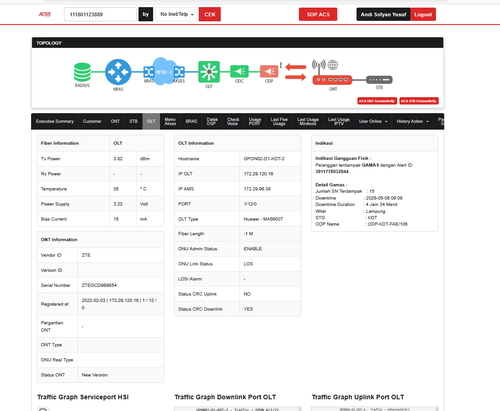Viewport: 500px width, 411px height.
Task: Click the black 'by' label button
Action: pyautogui.click(x=146, y=14)
